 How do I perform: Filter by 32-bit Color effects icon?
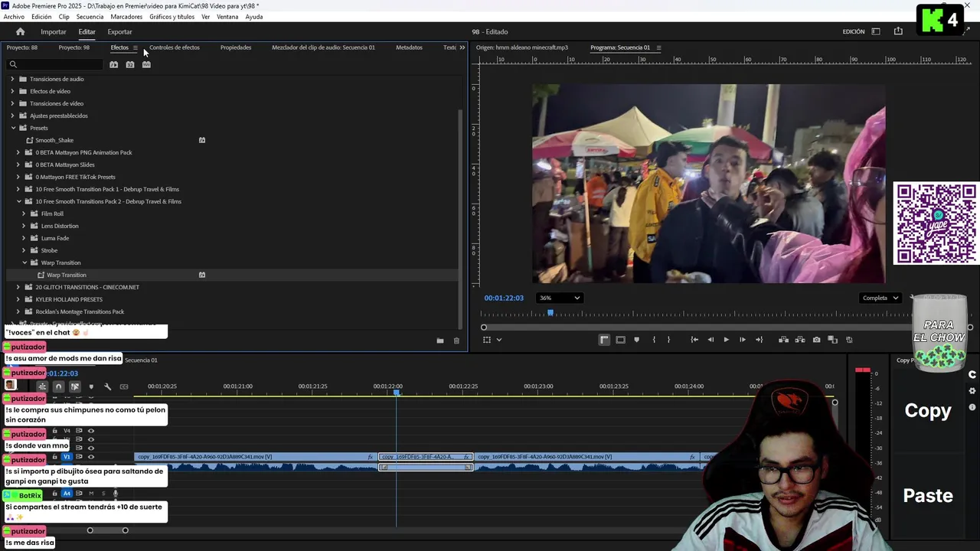coord(130,64)
